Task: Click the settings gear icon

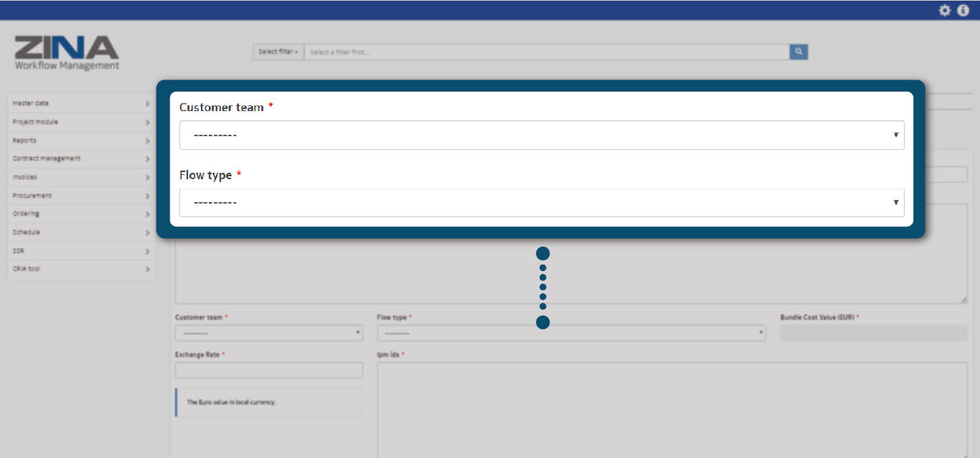Action: tap(945, 10)
